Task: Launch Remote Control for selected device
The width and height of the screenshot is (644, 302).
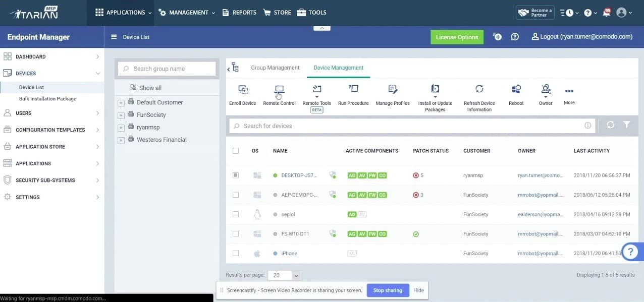Action: point(279,90)
